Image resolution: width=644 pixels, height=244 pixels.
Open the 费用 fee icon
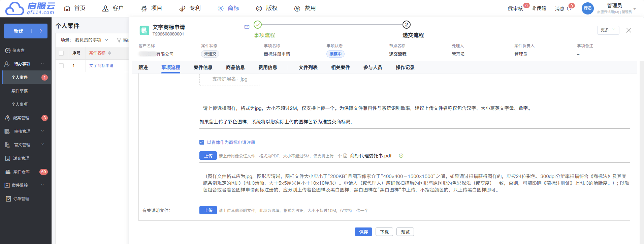(x=297, y=8)
